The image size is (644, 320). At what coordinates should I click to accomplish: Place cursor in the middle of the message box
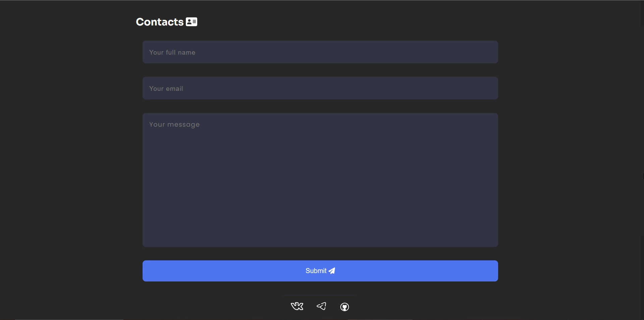tap(320, 180)
